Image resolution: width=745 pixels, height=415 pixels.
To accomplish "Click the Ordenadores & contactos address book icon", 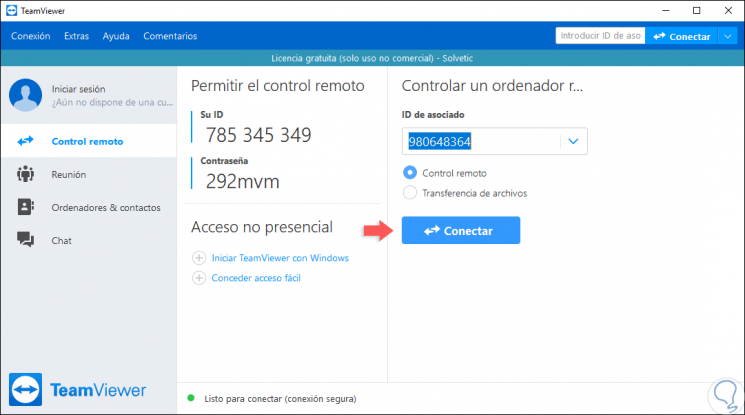I will click(26, 207).
